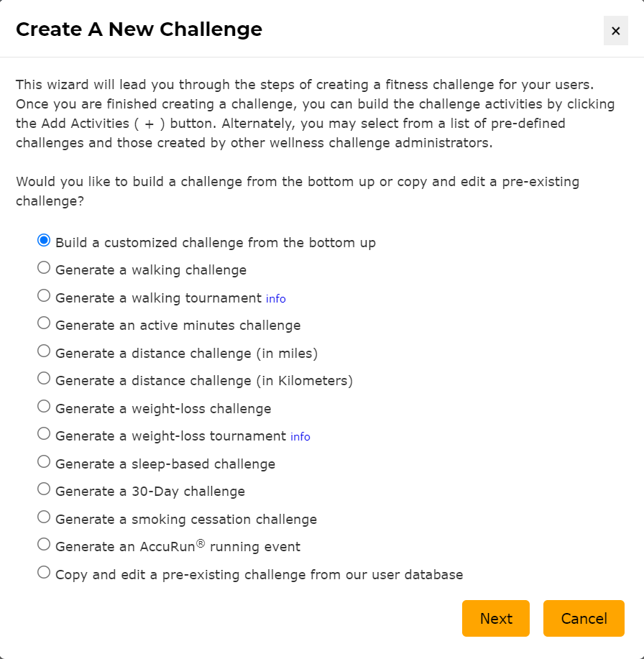Pick the sleep-based challenge option

pos(43,461)
